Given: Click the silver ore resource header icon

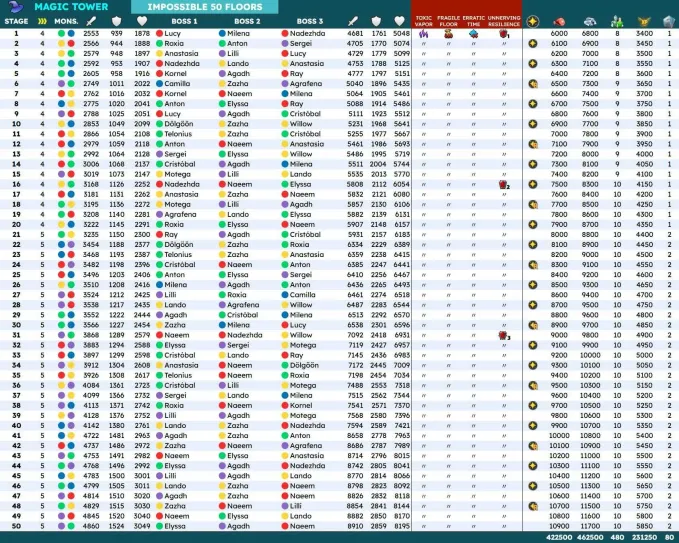Looking at the screenshot, I should tap(587, 20).
